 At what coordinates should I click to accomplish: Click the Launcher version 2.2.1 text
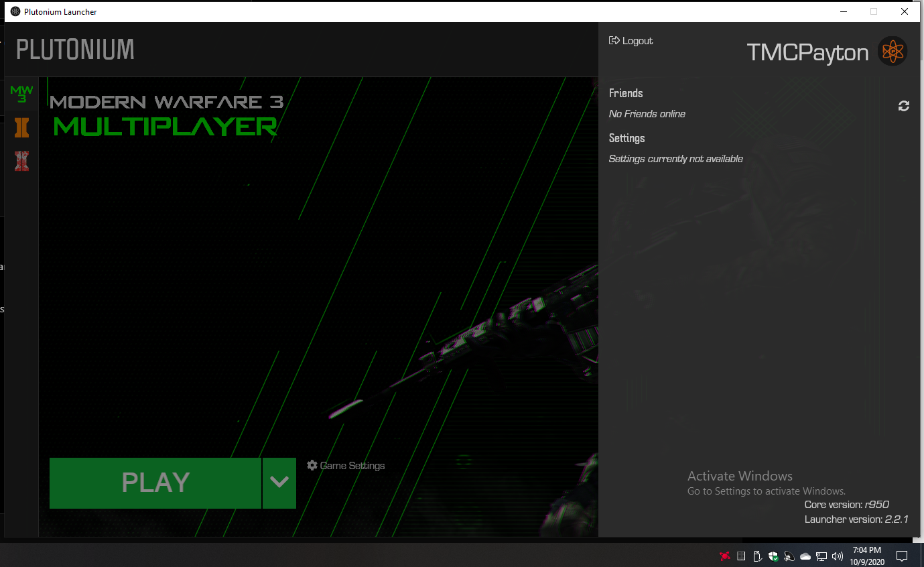pyautogui.click(x=856, y=519)
